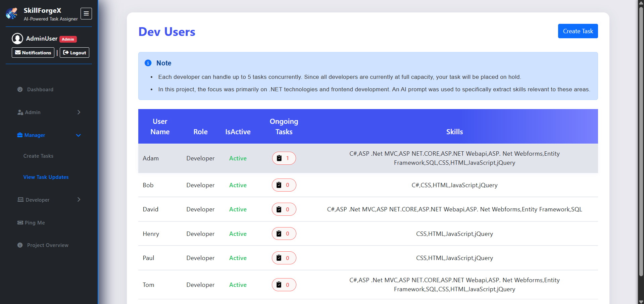Click the SkillForgeX rocket logo
This screenshot has height=304, width=644.
[x=12, y=13]
